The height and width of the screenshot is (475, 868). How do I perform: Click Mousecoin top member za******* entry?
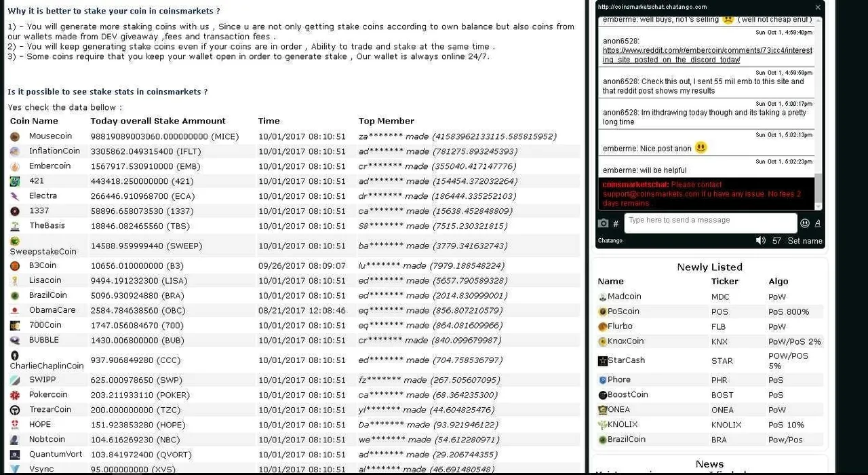pos(458,136)
